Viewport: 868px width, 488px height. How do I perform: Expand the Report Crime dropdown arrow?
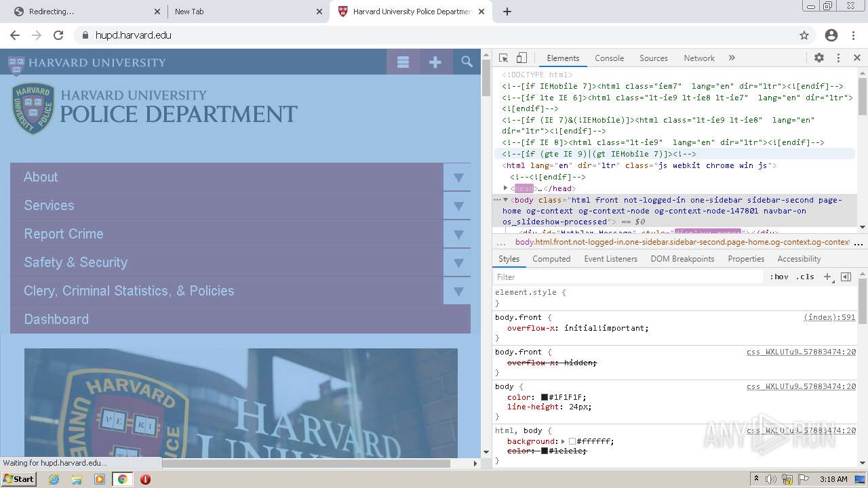458,235
